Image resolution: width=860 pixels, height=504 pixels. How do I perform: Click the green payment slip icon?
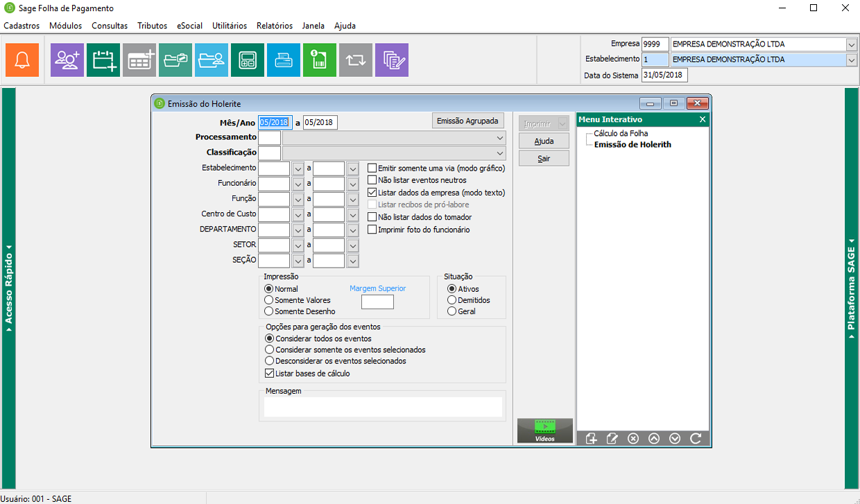coord(320,60)
